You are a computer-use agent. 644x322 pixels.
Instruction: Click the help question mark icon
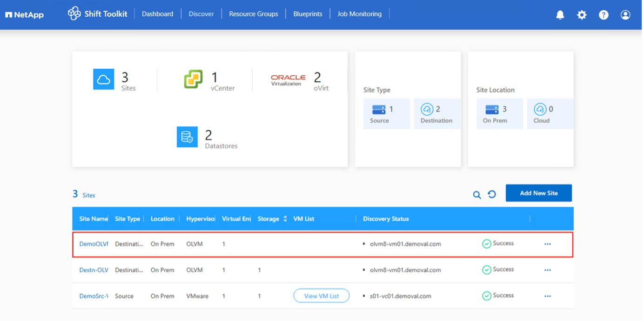tap(604, 15)
